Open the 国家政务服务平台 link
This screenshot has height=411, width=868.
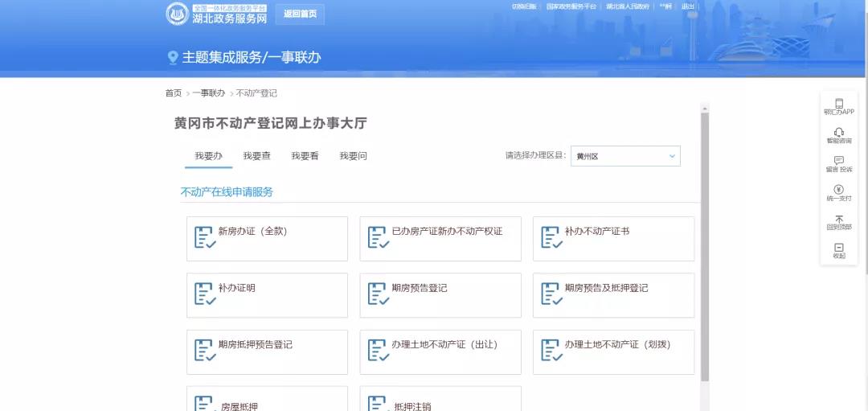(571, 6)
